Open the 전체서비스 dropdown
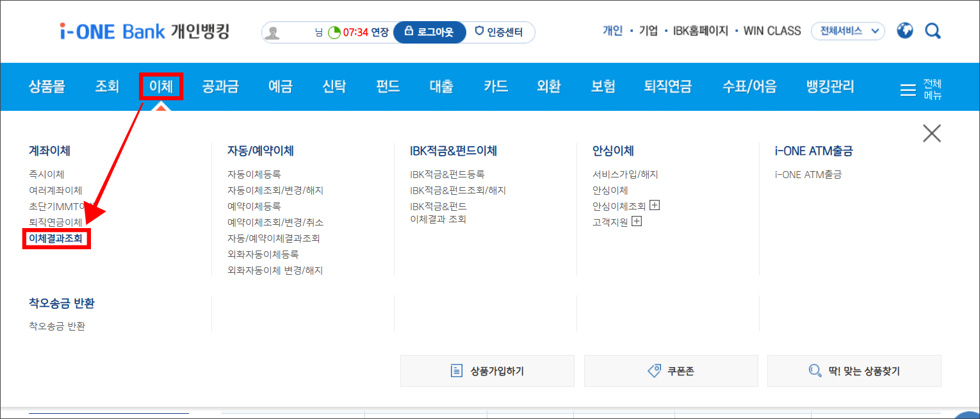The height and width of the screenshot is (419, 980). point(847,31)
